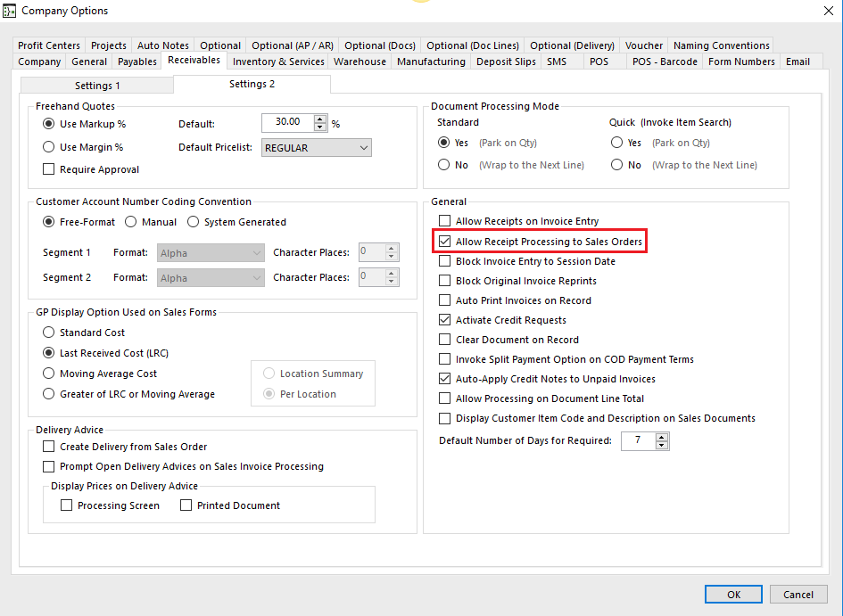Click the Default markup value field

click(x=288, y=122)
